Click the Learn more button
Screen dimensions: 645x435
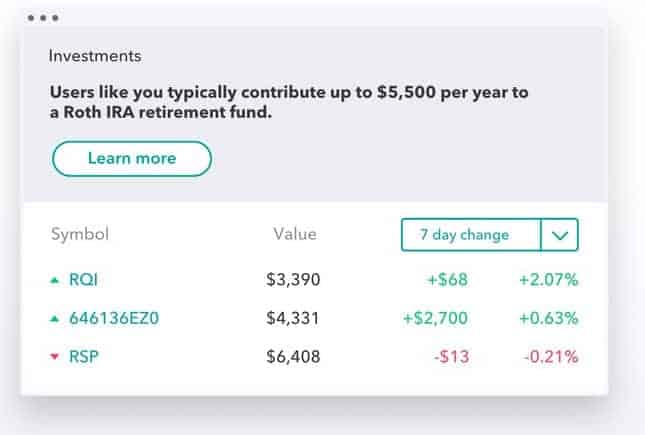tap(132, 159)
